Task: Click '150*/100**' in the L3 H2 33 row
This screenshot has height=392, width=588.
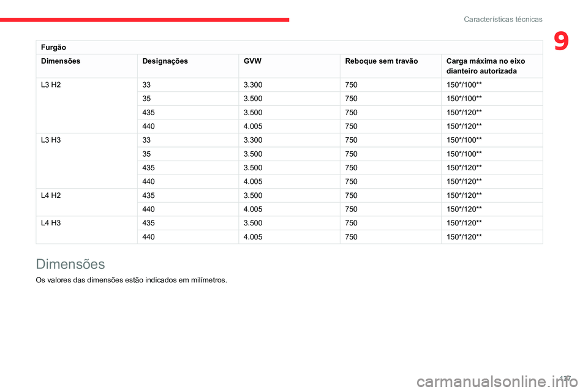Action: (x=464, y=85)
